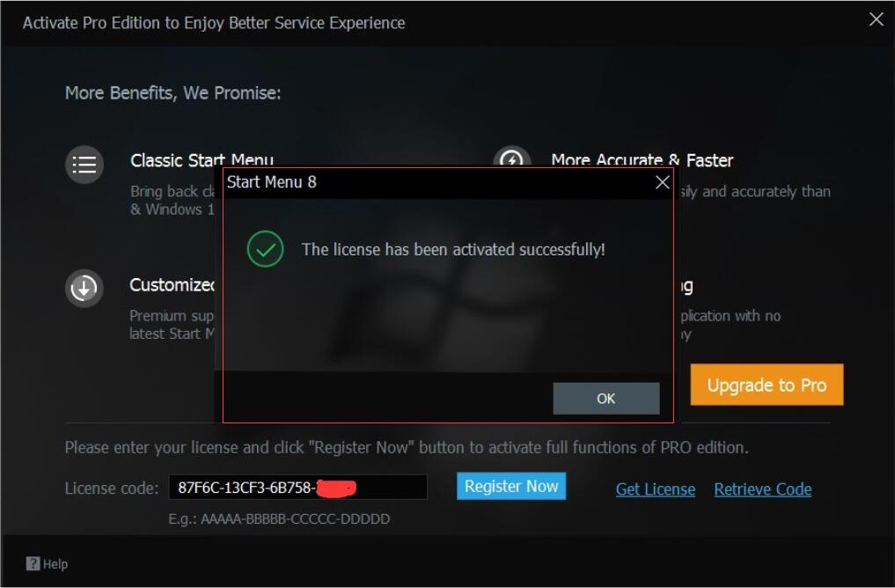Click the green checkmark success icon
This screenshot has width=895, height=588.
(x=266, y=249)
